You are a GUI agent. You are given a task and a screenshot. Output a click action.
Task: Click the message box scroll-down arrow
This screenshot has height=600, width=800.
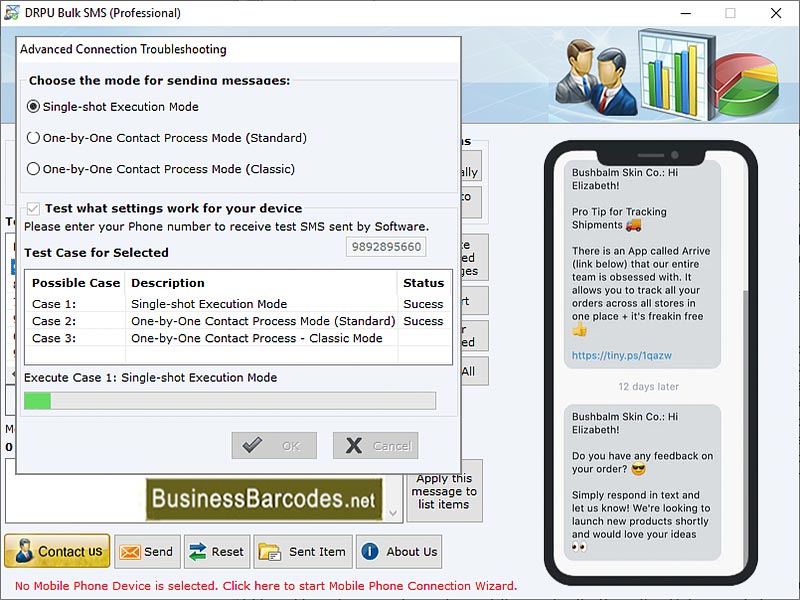[x=393, y=513]
